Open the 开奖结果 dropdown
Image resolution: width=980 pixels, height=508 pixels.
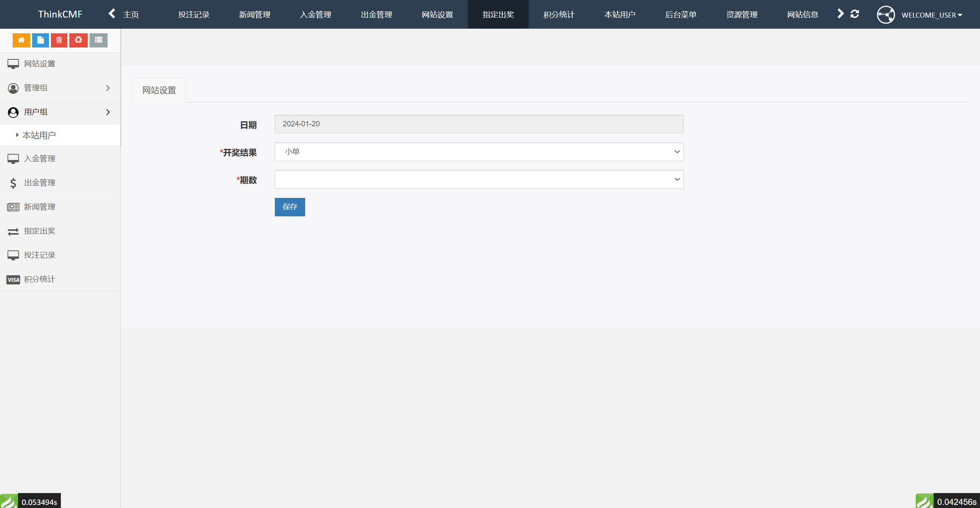(479, 152)
